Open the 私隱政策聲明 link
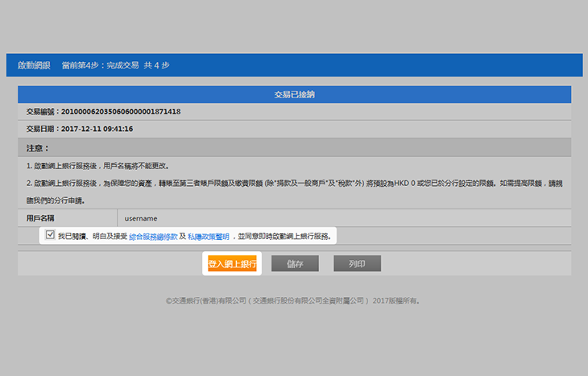Image resolution: width=588 pixels, height=376 pixels. [x=208, y=236]
